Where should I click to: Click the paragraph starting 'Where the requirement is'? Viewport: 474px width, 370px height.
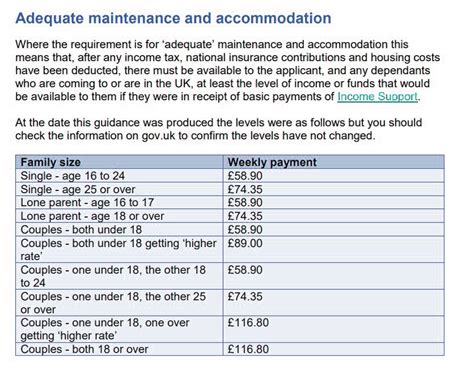pos(228,70)
